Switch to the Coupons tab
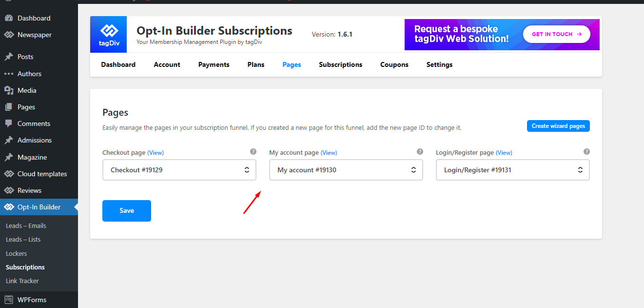 394,64
